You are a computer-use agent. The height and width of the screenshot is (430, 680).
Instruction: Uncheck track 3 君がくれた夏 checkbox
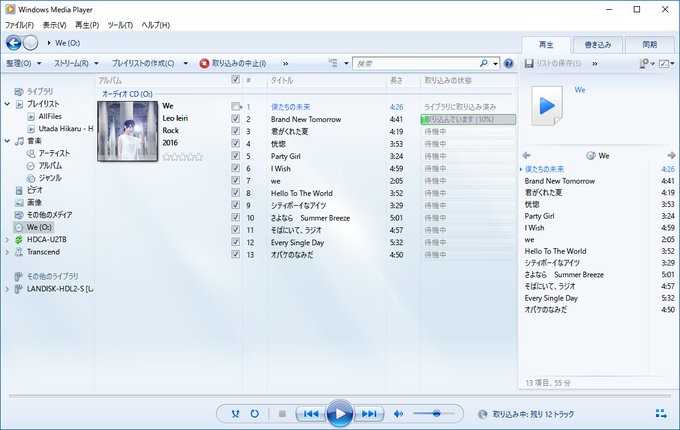pyautogui.click(x=235, y=131)
